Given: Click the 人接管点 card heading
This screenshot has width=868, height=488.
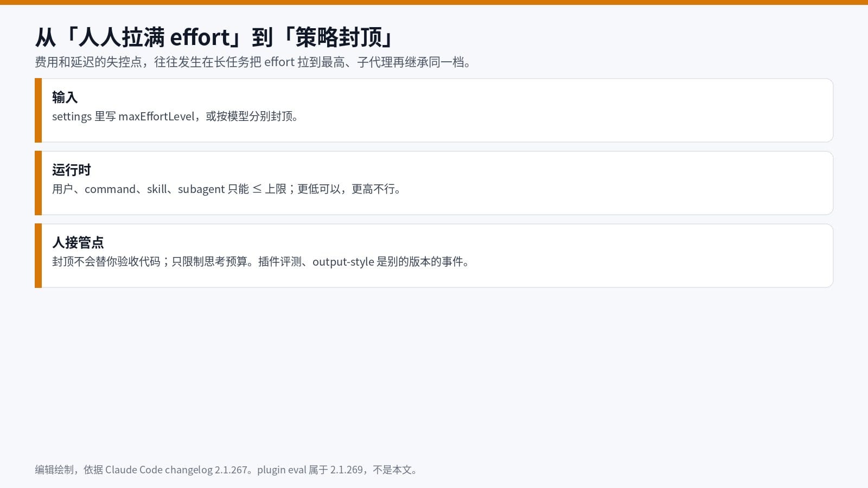Looking at the screenshot, I should (x=78, y=242).
